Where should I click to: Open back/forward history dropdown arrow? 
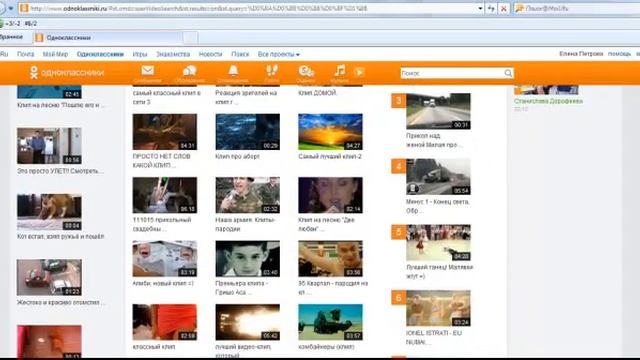(11, 8)
